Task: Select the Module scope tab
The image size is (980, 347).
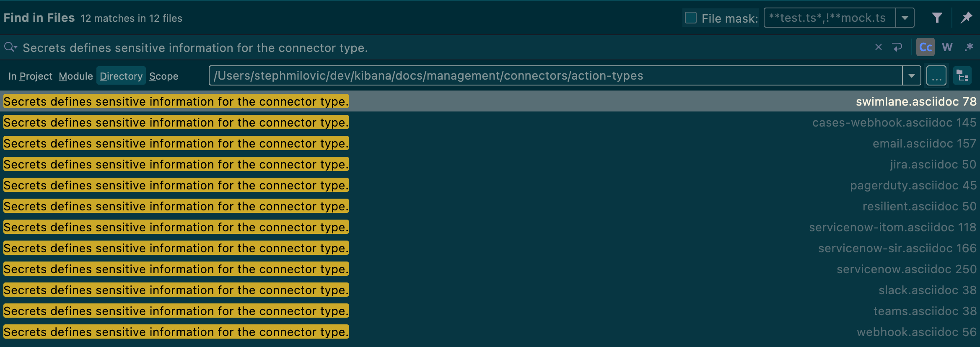Action: [76, 76]
